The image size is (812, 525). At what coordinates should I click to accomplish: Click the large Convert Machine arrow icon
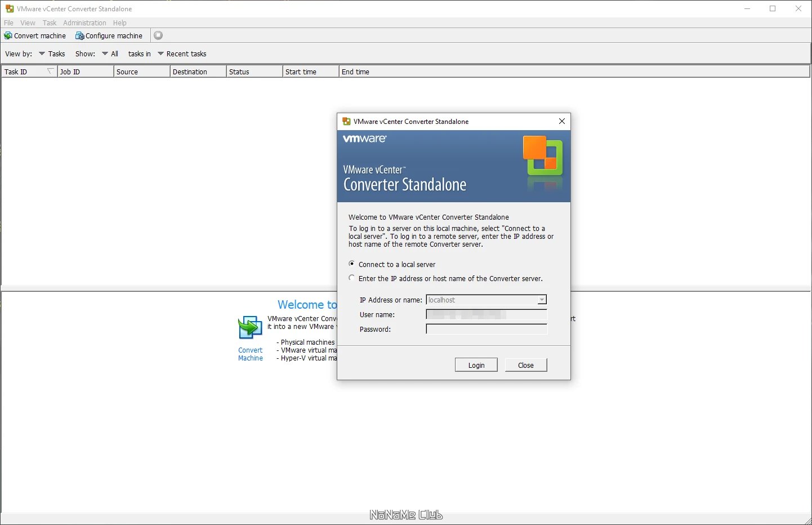pos(250,327)
